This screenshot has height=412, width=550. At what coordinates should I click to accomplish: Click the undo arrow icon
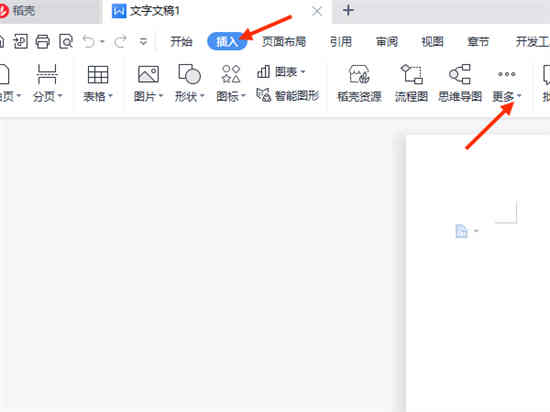tap(89, 42)
